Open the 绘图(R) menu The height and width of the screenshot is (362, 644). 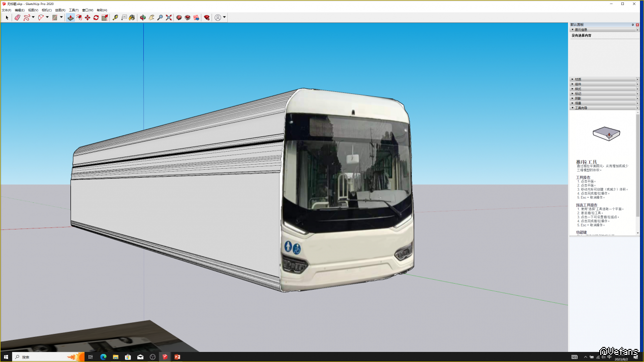click(60, 10)
